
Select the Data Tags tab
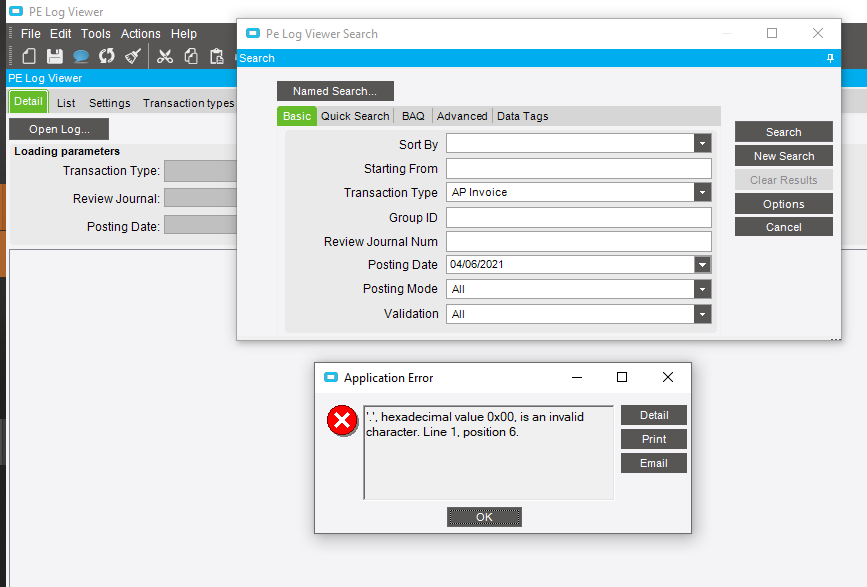(523, 116)
